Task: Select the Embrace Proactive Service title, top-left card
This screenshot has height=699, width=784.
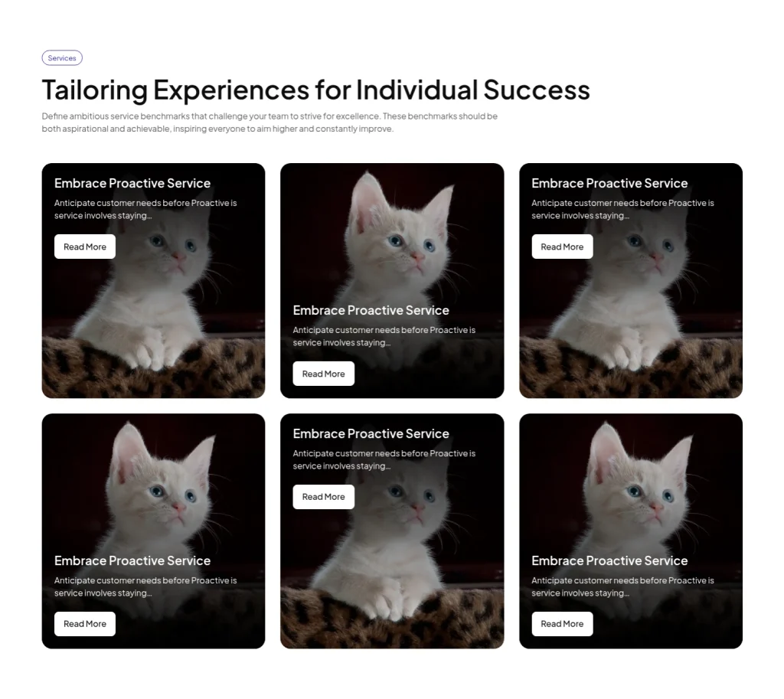Action: click(132, 183)
